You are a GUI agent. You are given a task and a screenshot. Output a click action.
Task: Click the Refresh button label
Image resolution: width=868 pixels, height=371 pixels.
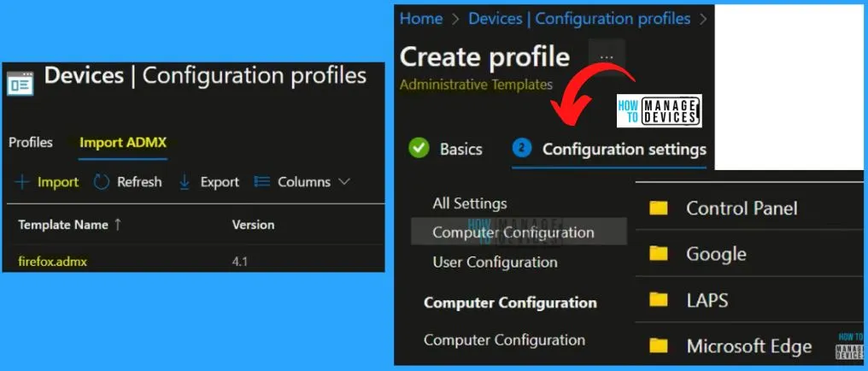point(139,181)
